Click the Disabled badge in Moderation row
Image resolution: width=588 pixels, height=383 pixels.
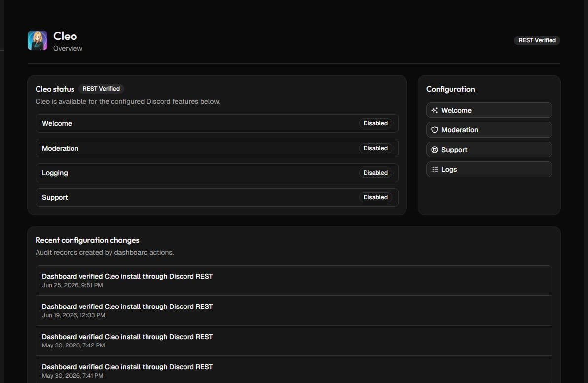tap(375, 148)
